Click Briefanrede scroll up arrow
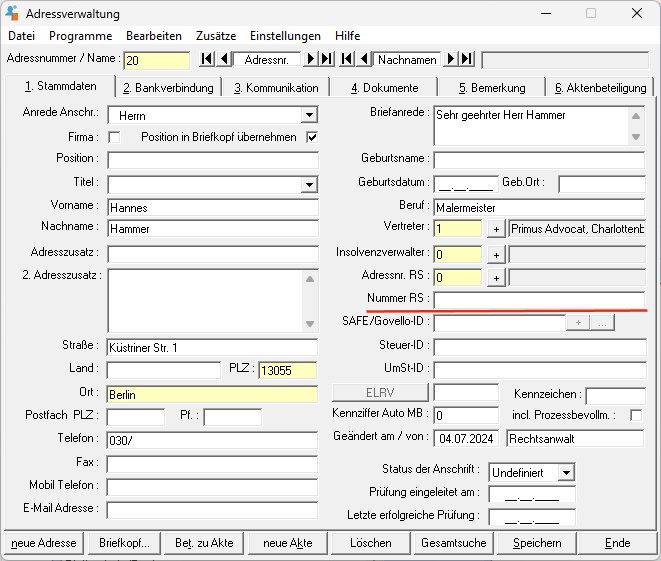 [636, 116]
